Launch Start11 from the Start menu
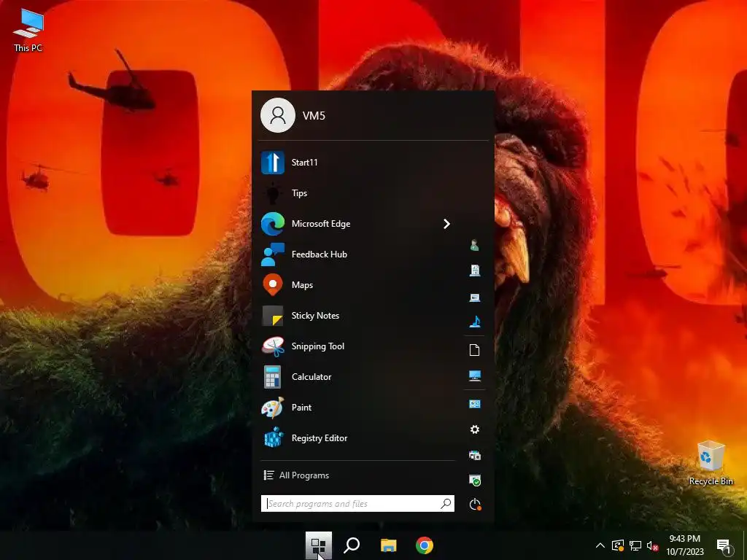 coord(357,163)
